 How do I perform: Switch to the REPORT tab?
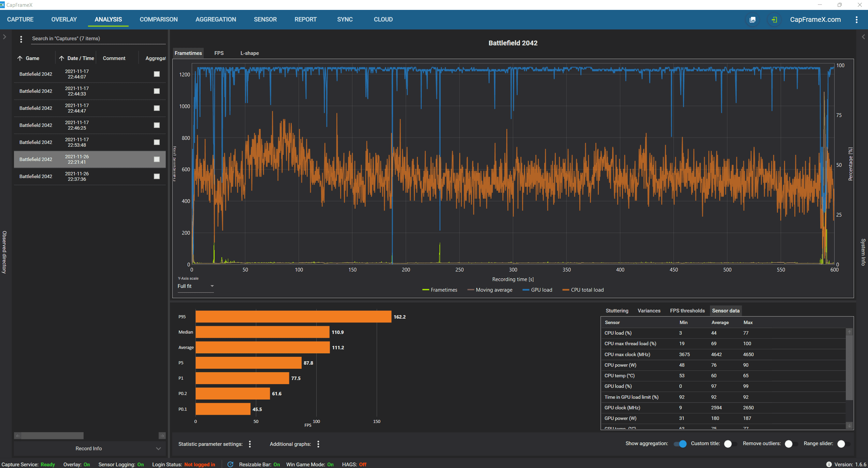pyautogui.click(x=306, y=19)
